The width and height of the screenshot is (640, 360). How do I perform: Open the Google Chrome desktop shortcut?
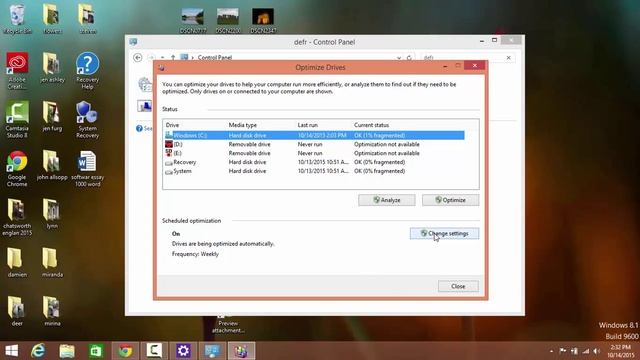coord(17,168)
